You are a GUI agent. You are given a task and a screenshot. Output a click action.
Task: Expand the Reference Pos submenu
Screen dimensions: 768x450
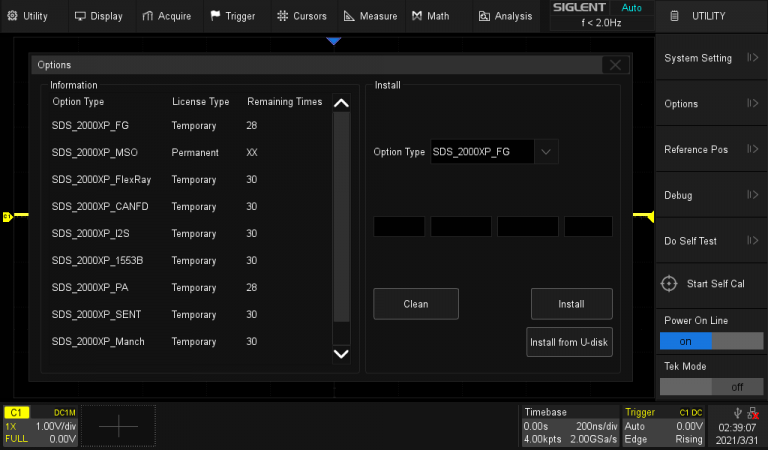[x=711, y=150]
